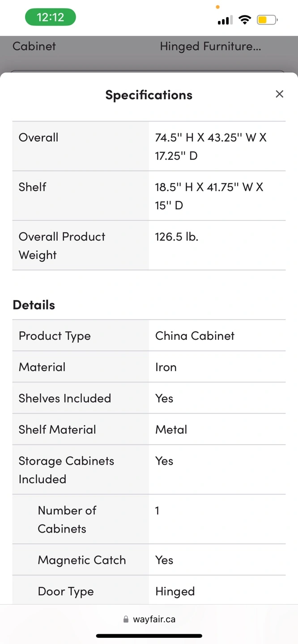Tap the padlock icon beside wayfair.ca
The height and width of the screenshot is (644, 298).
[126, 619]
